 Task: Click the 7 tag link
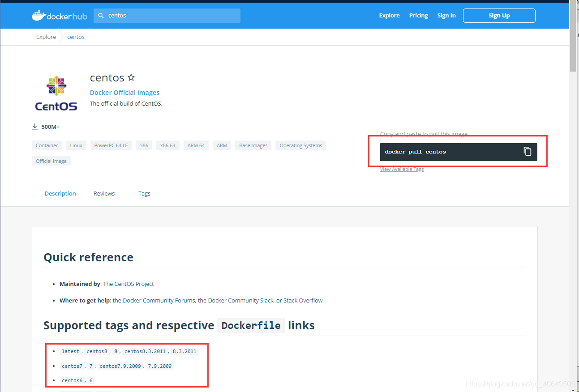[91, 366]
